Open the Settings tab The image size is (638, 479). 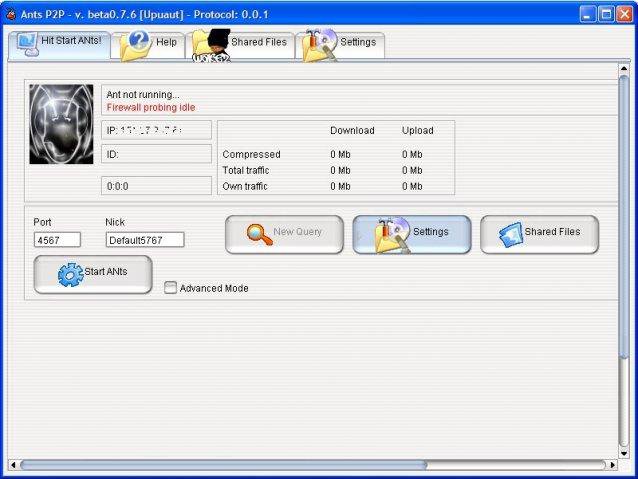(x=357, y=43)
